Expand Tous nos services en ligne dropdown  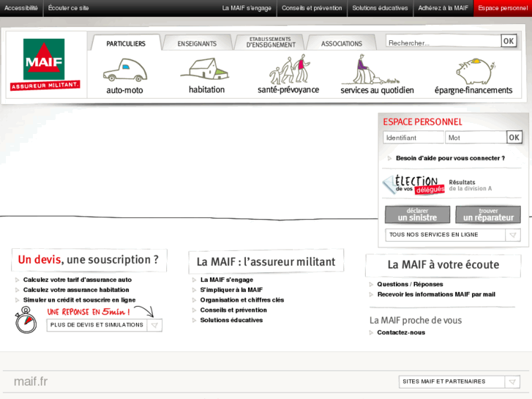point(453,235)
